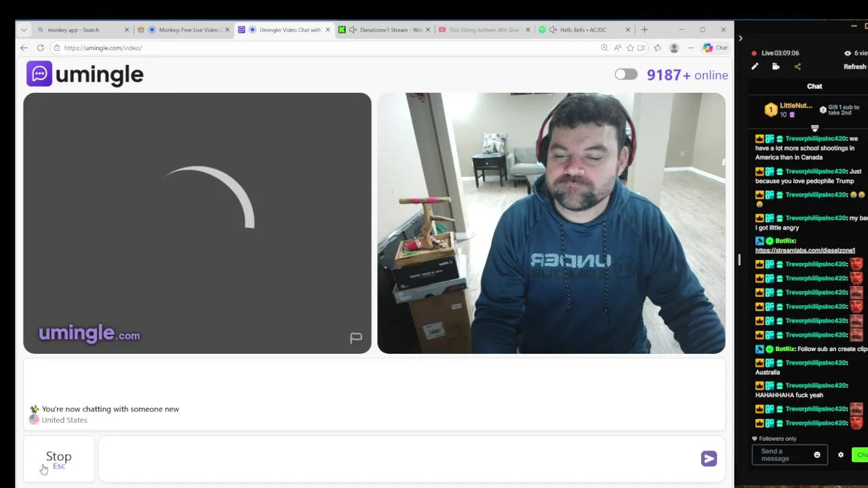Click the loading stranger video panel
868x488 pixels.
point(197,223)
